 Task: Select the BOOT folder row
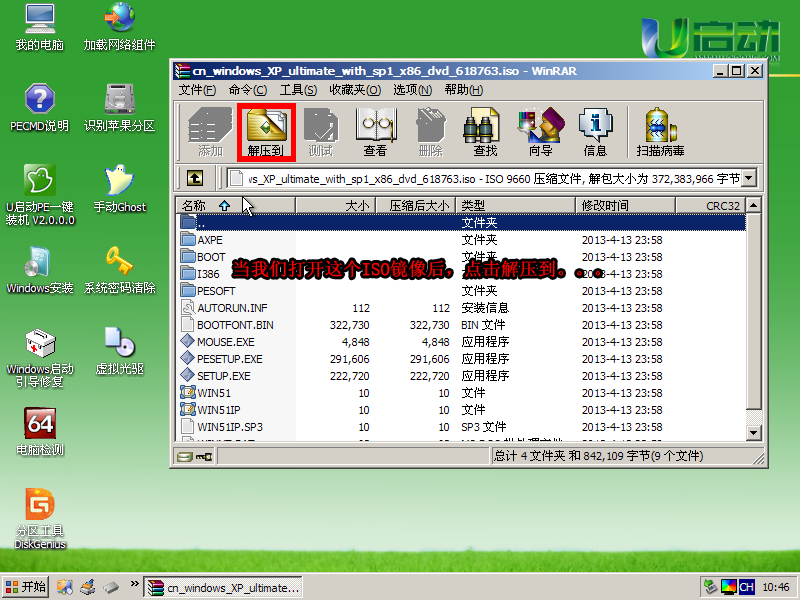[461, 257]
